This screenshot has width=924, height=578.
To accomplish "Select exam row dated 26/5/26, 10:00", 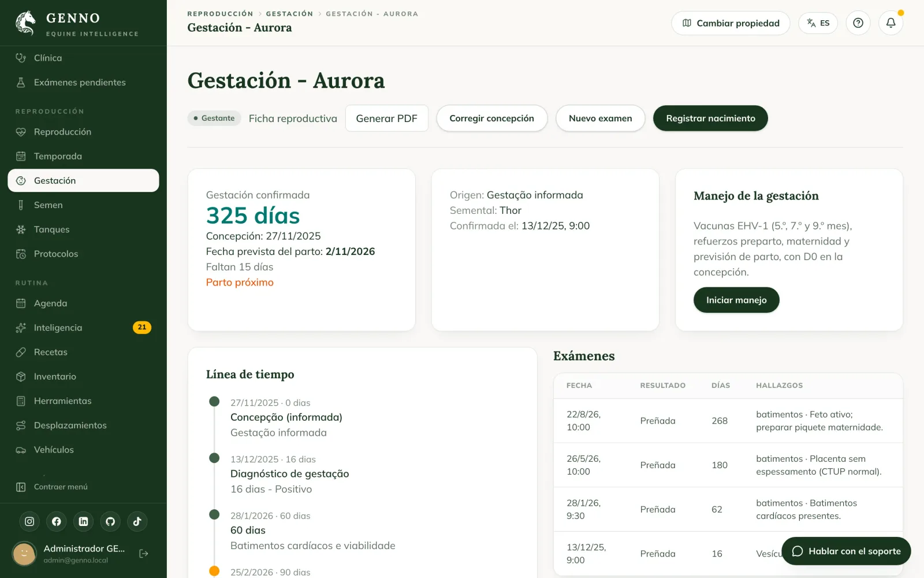I will click(x=728, y=465).
